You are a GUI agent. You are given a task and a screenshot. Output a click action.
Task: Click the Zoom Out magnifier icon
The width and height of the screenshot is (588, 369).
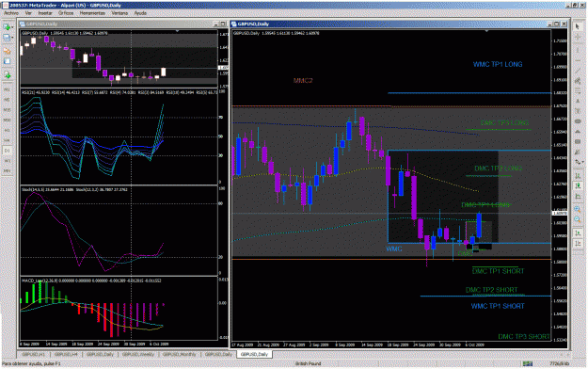tap(578, 219)
